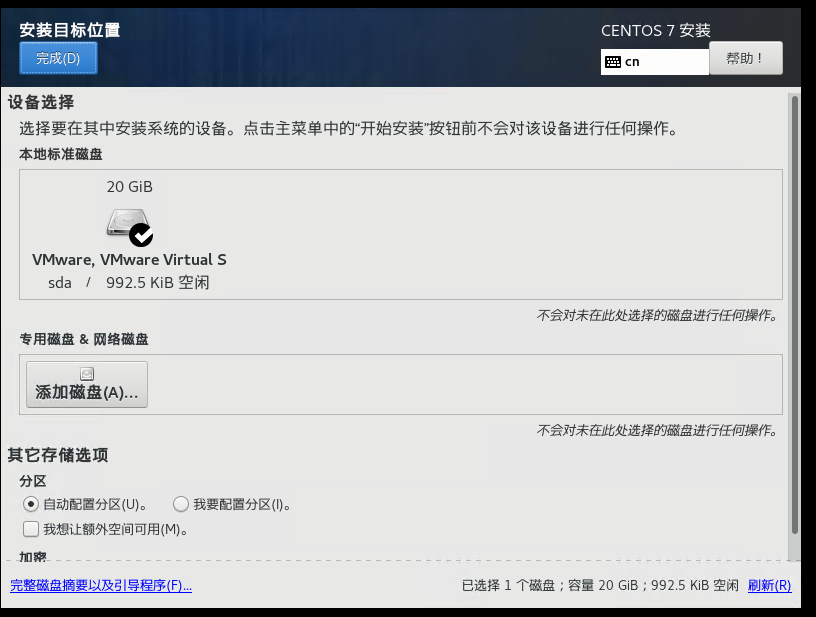Click the 本地标准磁盘 section label
This screenshot has width=816, height=617.
pos(61,155)
